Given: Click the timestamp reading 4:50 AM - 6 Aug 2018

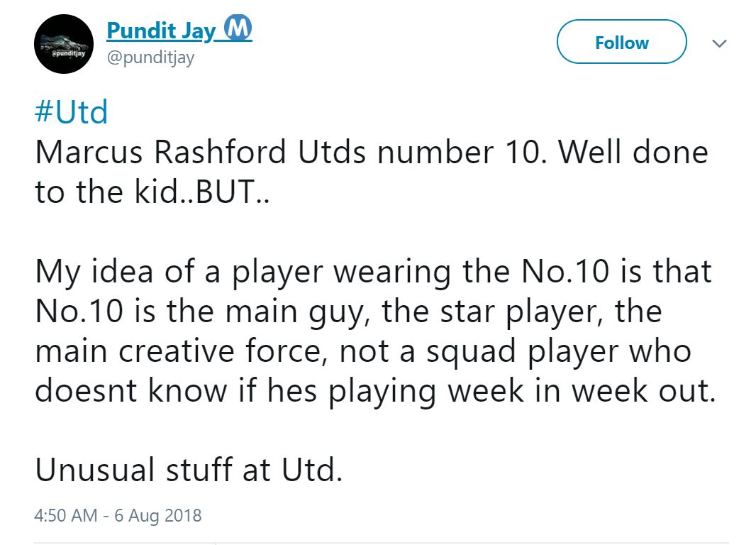Looking at the screenshot, I should 118,516.
